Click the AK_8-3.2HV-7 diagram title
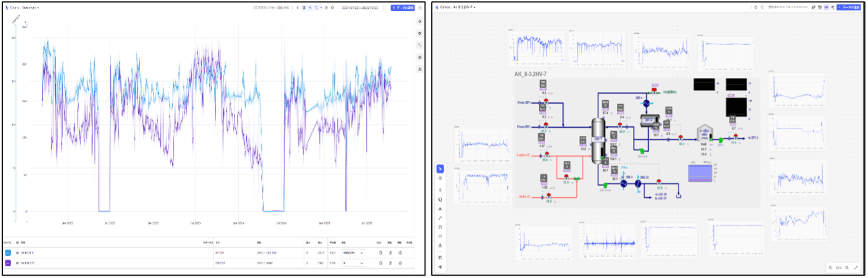This screenshot has height=278, width=868. pos(530,74)
